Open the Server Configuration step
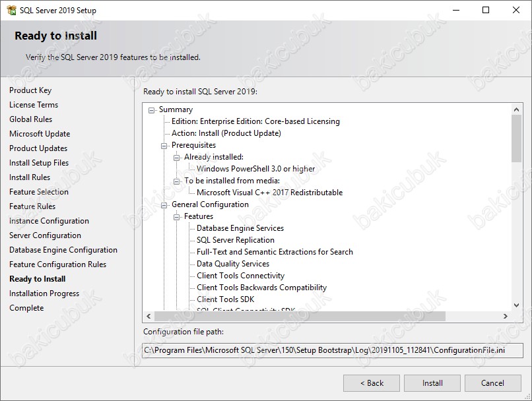This screenshot has width=532, height=401. click(45, 235)
